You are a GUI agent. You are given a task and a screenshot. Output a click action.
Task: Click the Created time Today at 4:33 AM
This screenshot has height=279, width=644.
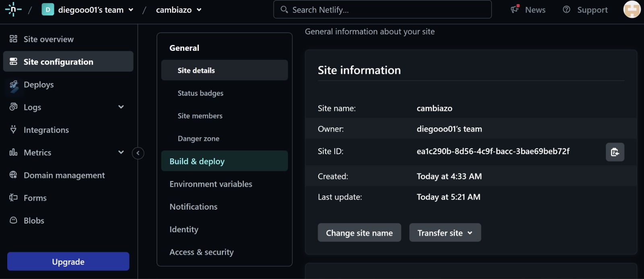449,176
